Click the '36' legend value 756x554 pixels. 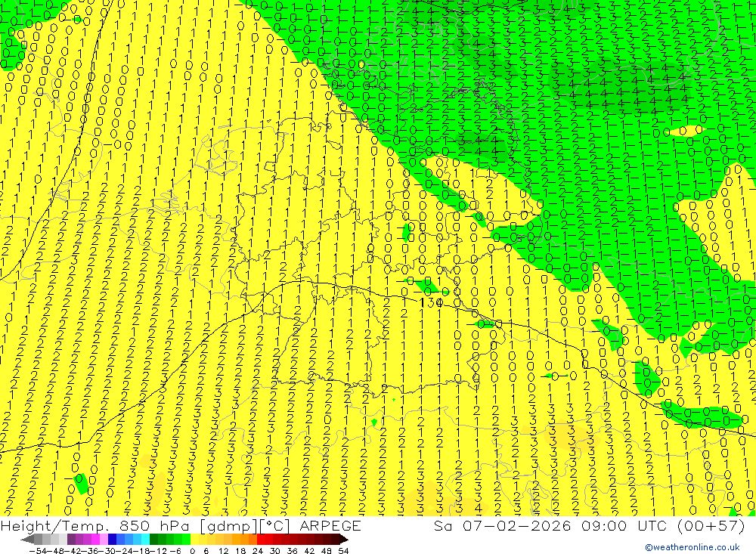click(x=292, y=551)
